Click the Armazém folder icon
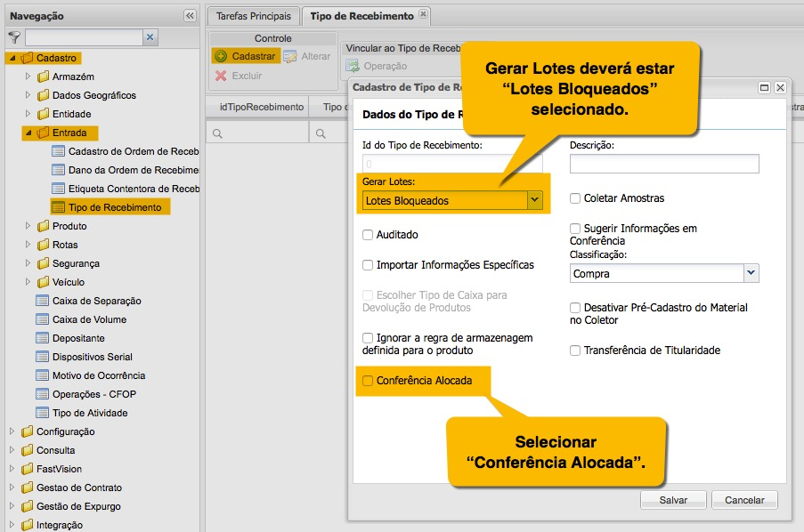The image size is (804, 532). tap(43, 77)
